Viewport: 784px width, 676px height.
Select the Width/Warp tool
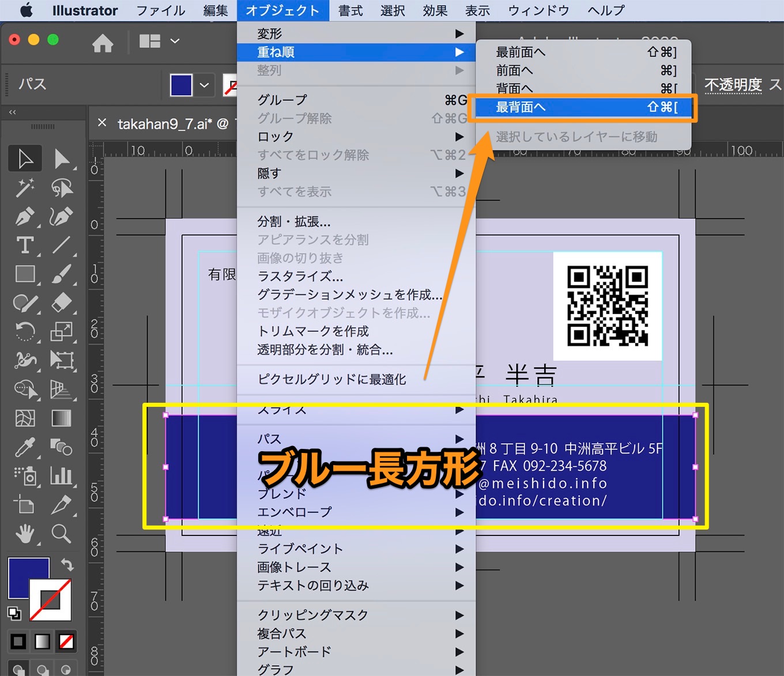[25, 360]
